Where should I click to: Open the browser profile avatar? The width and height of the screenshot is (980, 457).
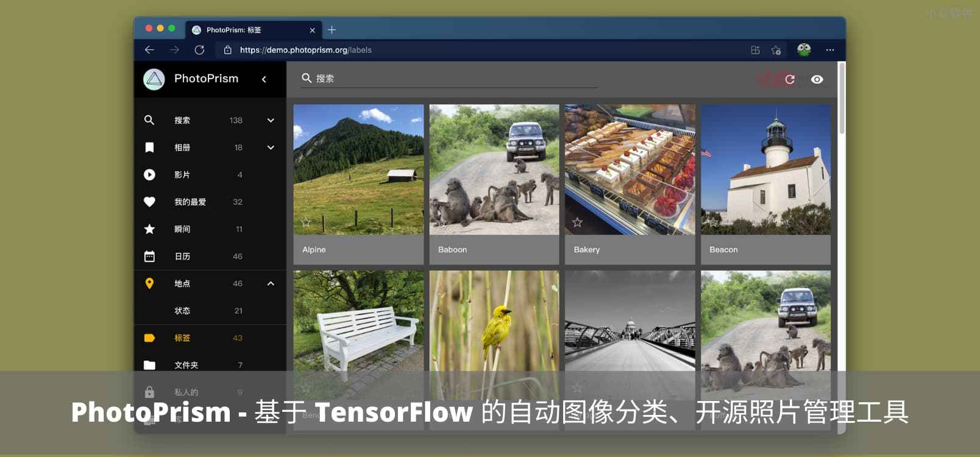[804, 49]
